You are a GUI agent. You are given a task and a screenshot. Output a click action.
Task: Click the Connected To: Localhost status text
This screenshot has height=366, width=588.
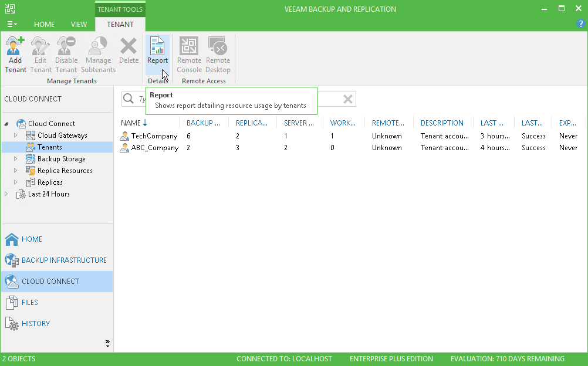[284, 359]
